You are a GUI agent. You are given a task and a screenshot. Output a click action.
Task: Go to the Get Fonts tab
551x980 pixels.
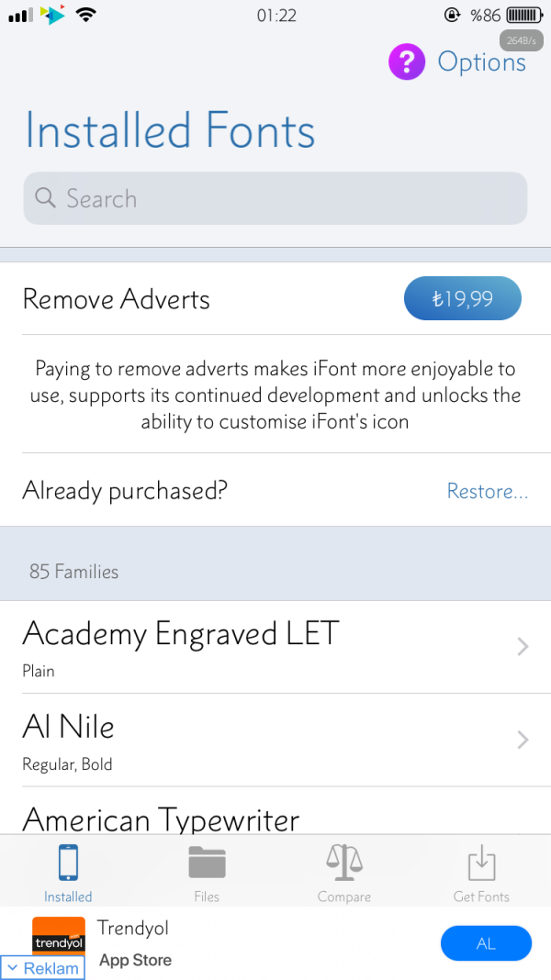point(481,873)
